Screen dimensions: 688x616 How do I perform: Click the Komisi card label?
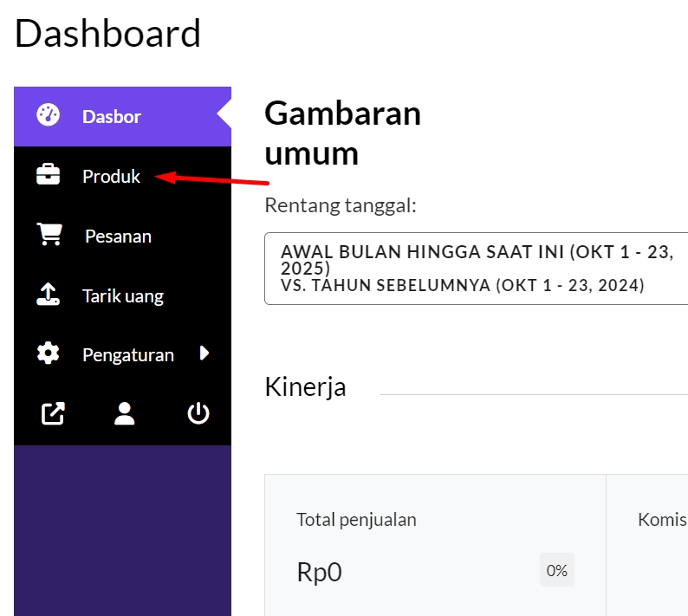(x=663, y=520)
